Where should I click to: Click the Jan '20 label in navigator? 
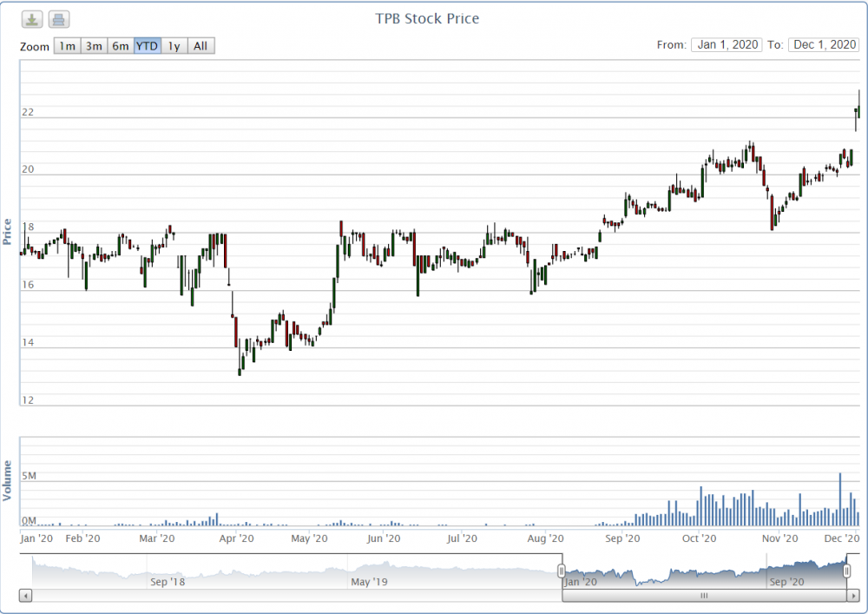click(x=581, y=582)
